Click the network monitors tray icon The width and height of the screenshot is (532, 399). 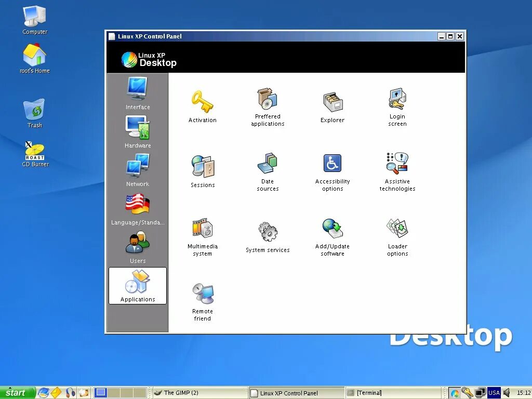point(480,393)
